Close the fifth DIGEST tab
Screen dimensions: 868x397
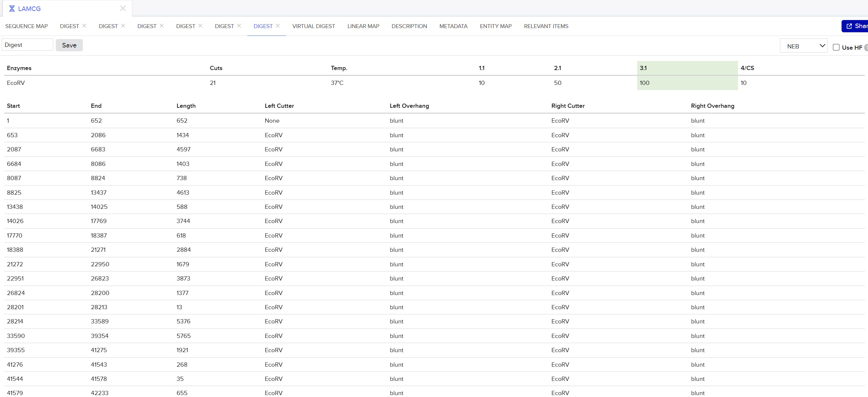[x=239, y=25]
